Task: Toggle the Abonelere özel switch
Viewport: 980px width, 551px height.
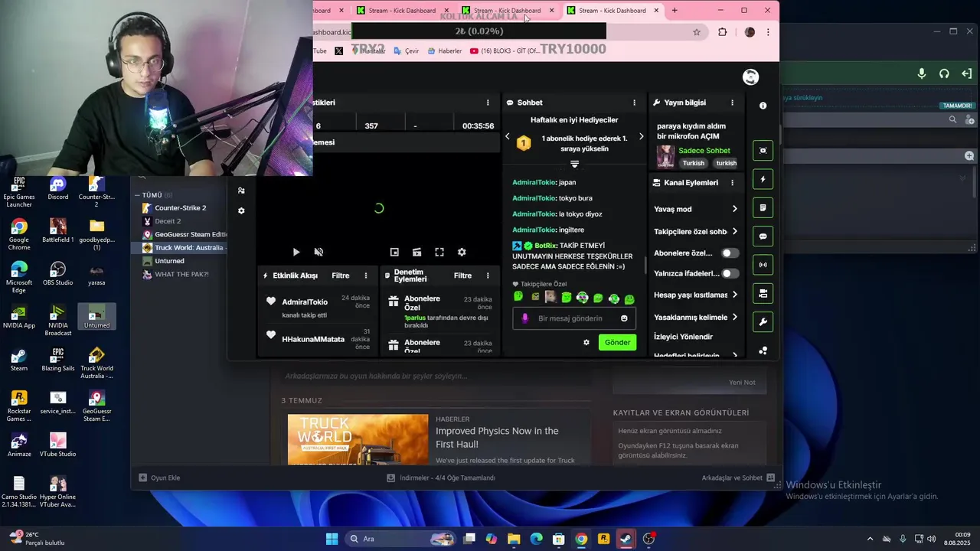Action: click(730, 253)
